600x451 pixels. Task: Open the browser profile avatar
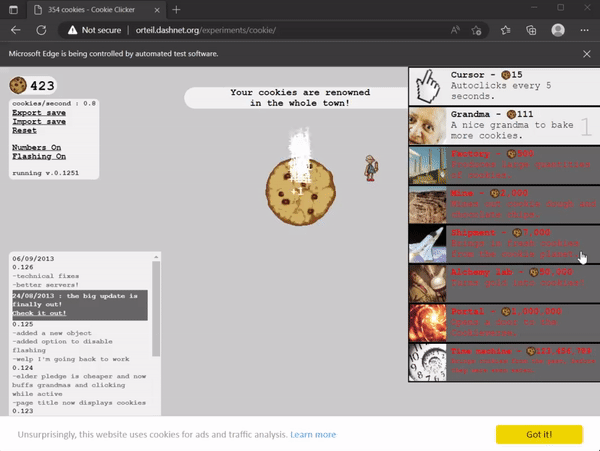pos(558,30)
